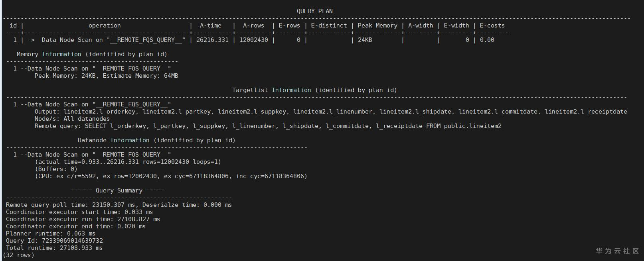Image resolution: width=644 pixels, height=261 pixels.
Task: Click the Targetlist Information section heading
Action: pyautogui.click(x=314, y=90)
